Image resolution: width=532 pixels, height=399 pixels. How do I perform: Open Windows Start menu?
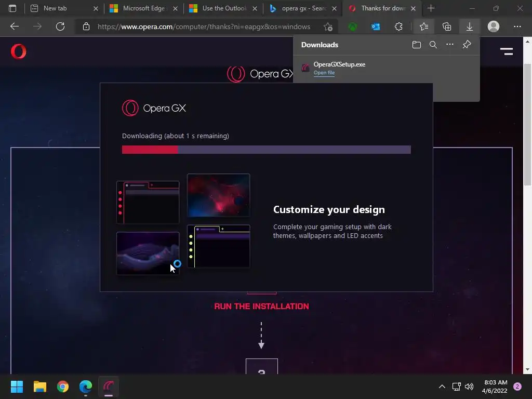pos(17,387)
